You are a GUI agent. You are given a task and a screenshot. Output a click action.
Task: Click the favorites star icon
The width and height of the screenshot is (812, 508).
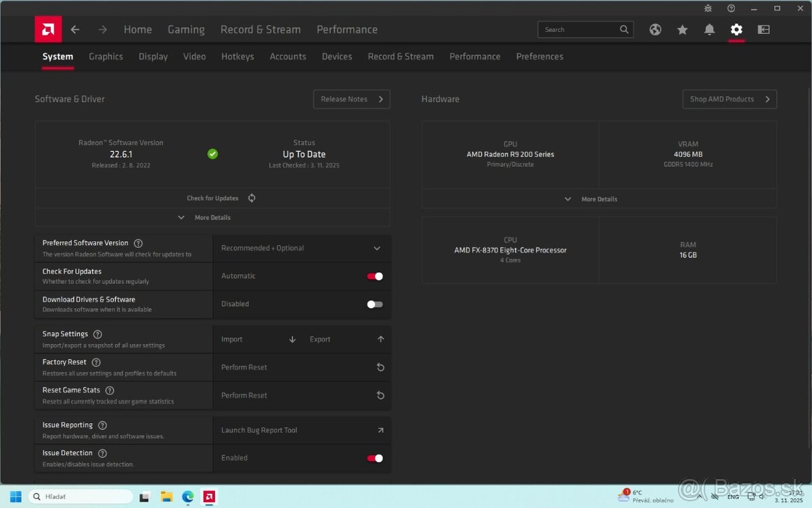[682, 29]
